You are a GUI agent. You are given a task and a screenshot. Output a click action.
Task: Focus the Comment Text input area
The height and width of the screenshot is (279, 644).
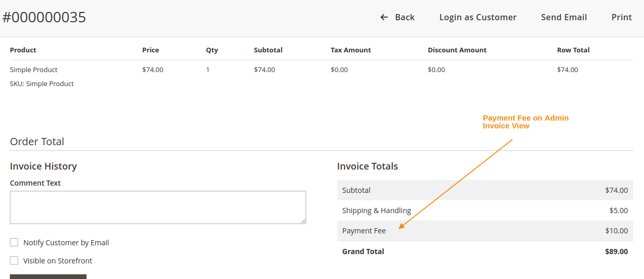pyautogui.click(x=158, y=207)
